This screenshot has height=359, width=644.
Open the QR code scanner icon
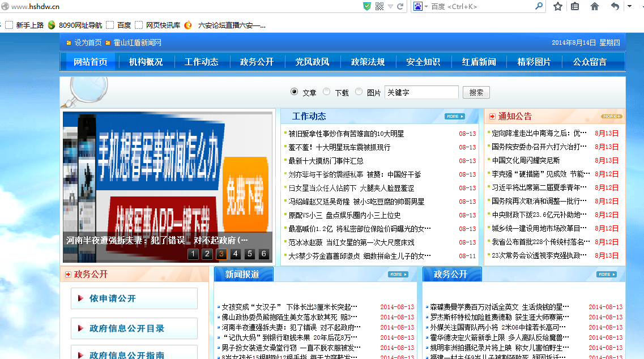point(379,6)
